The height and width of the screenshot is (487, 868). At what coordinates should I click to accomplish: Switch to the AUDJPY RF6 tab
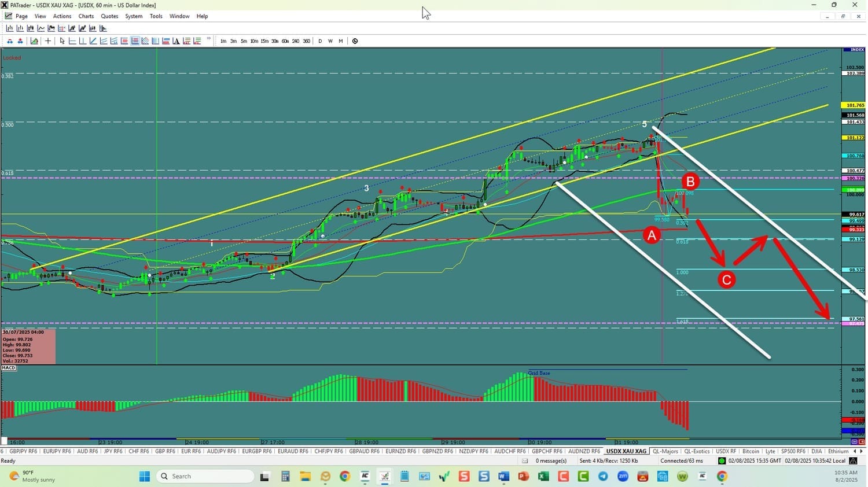[222, 451]
